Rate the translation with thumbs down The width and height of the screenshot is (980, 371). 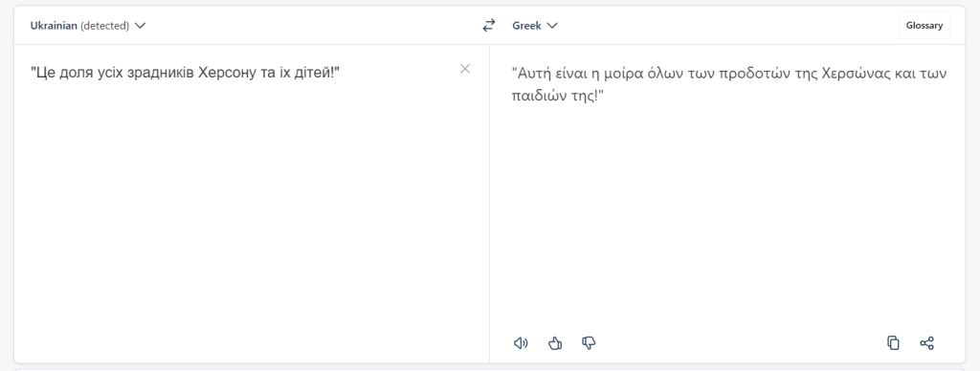click(x=589, y=343)
